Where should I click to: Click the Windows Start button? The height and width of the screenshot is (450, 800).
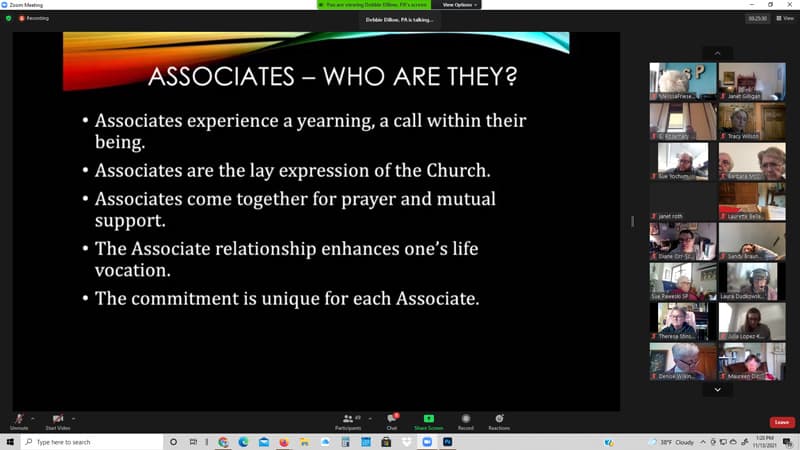[x=9, y=442]
